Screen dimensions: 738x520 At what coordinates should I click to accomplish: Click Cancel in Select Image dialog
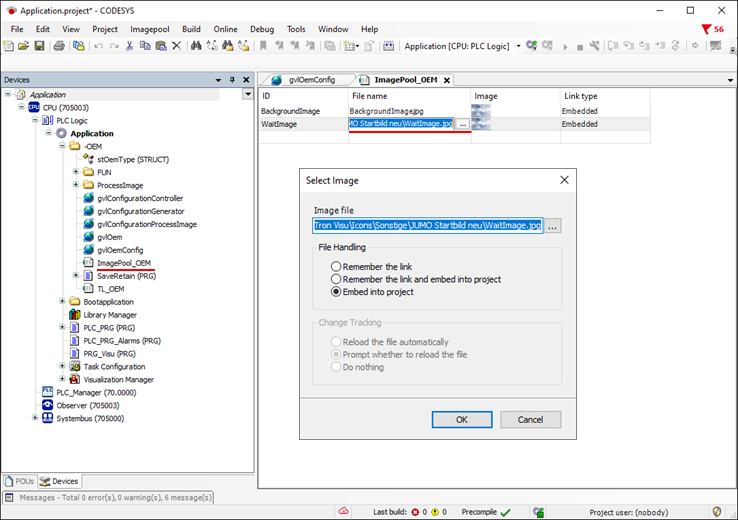(530, 420)
